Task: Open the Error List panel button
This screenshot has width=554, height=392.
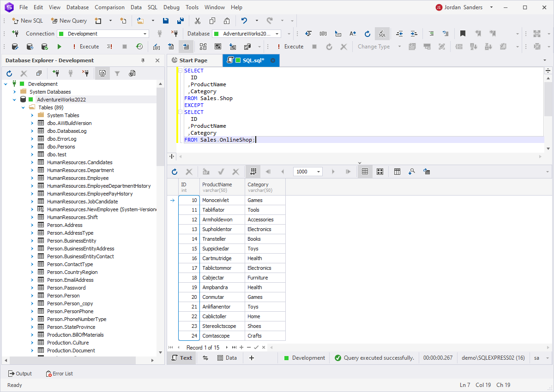Action: click(x=59, y=374)
